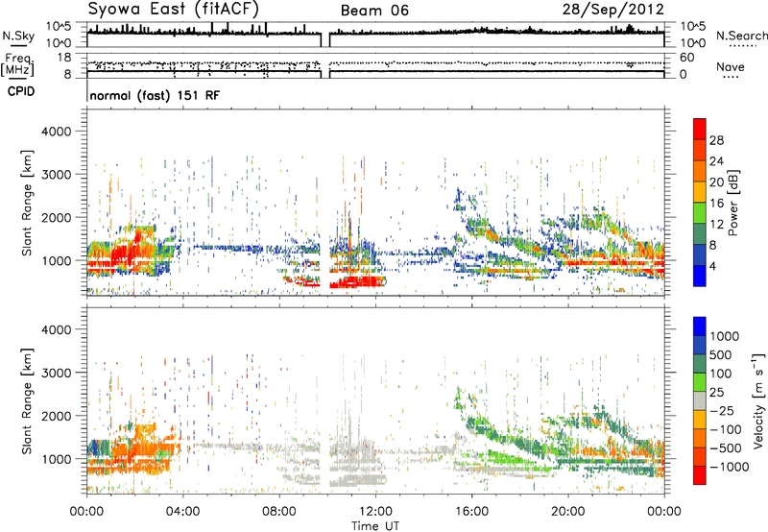Click the 'N.Sky' legend label
Viewport: 768px width, 532px height.
pos(18,36)
